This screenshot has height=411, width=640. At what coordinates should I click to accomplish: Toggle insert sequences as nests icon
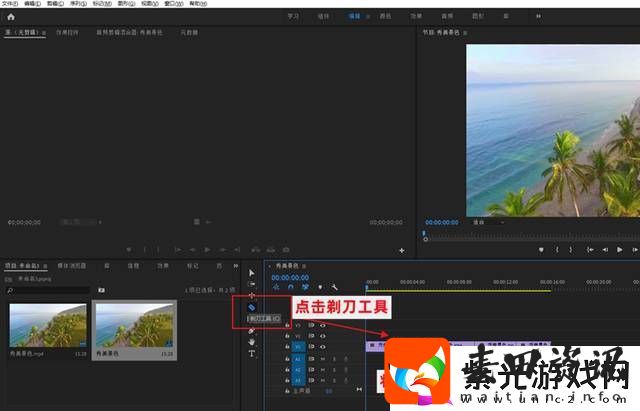pos(276,287)
